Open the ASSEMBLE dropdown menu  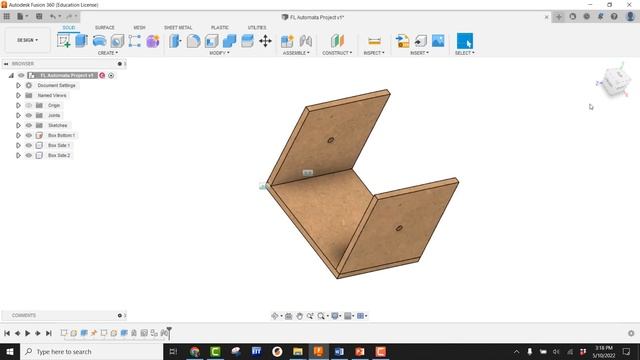click(x=296, y=53)
